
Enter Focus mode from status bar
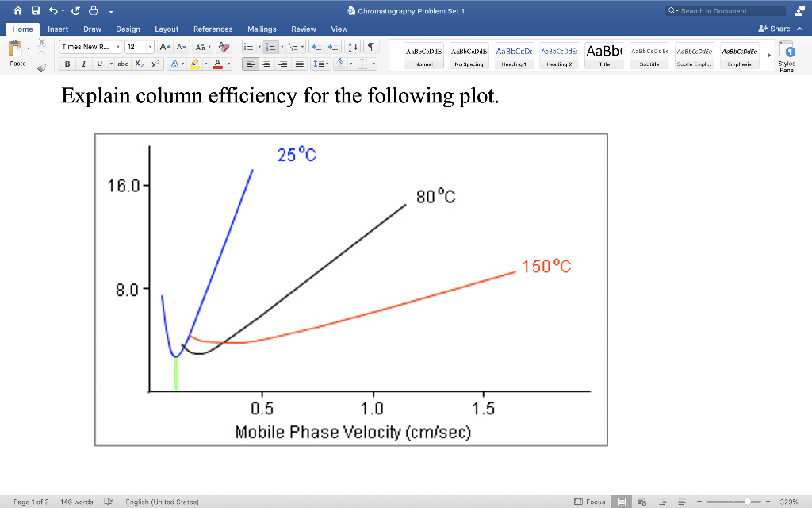(589, 502)
